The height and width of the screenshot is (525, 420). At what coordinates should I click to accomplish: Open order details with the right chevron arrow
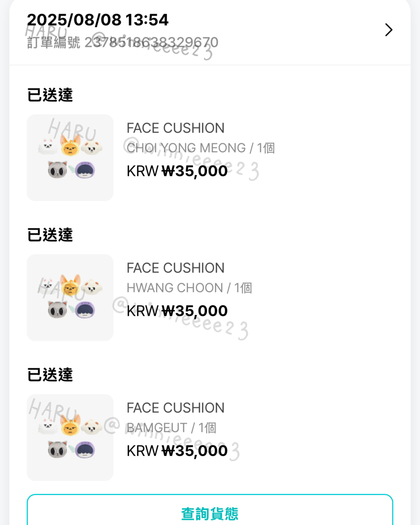389,30
